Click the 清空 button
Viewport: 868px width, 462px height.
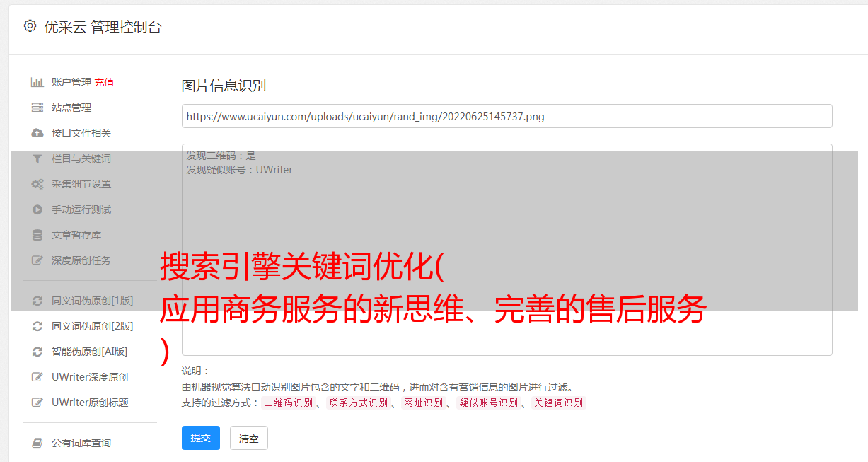249,438
